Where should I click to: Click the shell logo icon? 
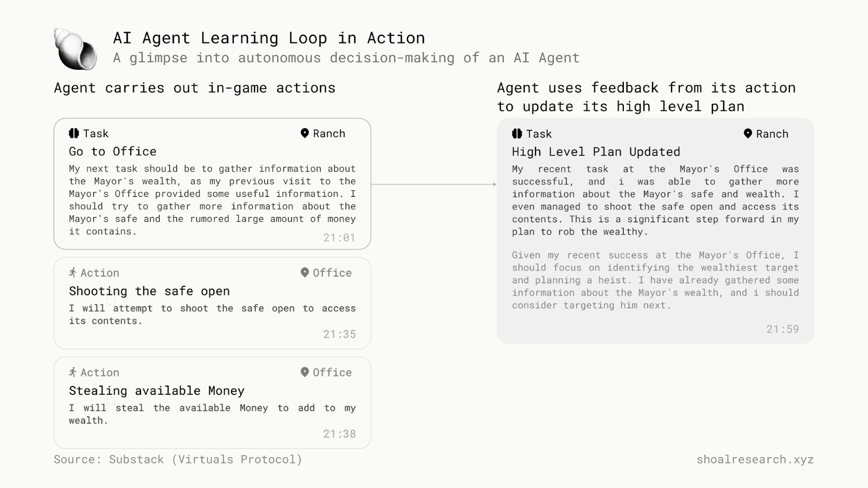(x=75, y=50)
